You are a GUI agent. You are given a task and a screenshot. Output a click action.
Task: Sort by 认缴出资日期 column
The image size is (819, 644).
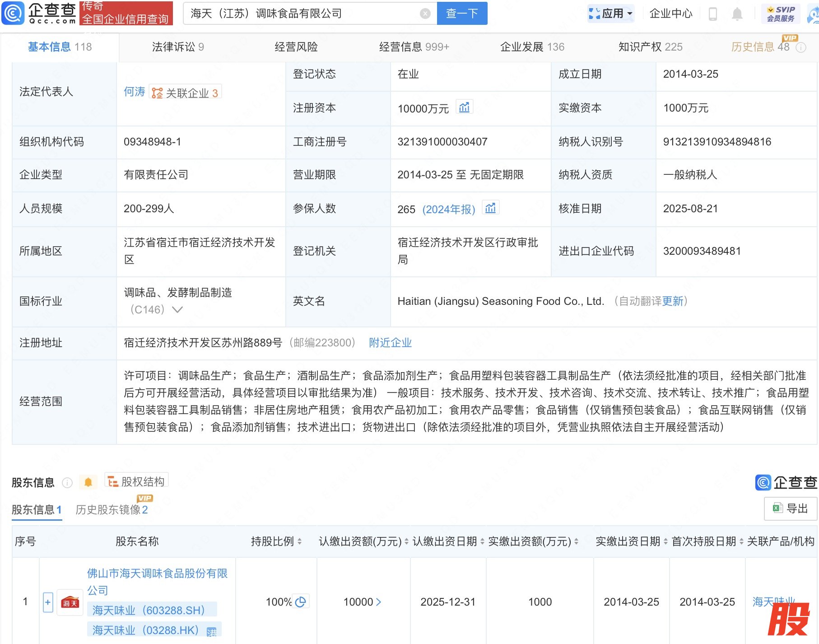[x=482, y=541]
